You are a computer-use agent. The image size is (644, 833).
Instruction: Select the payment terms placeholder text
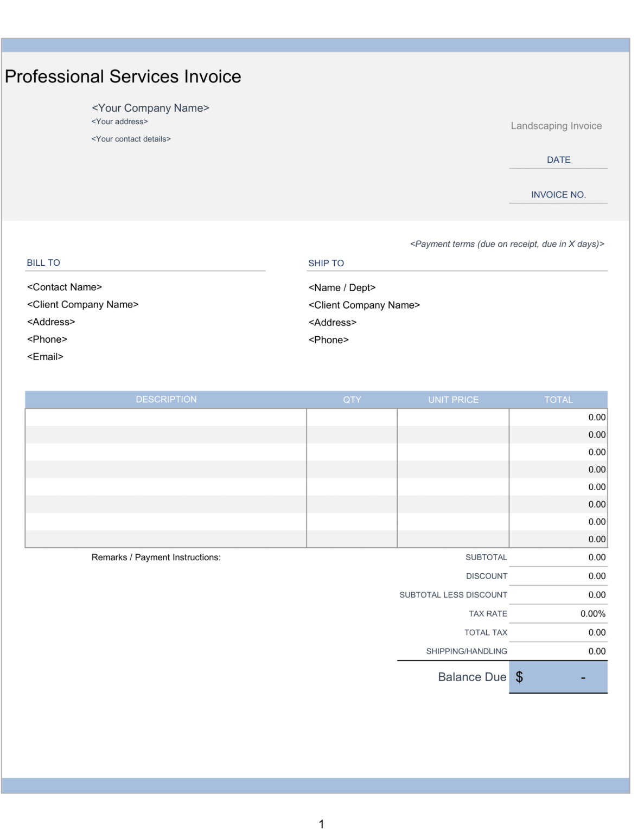pos(507,244)
